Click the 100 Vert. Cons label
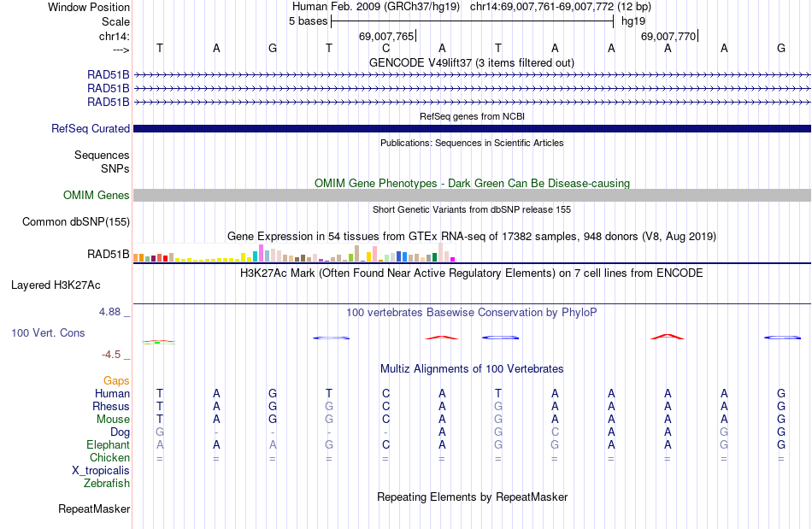Viewport: 812px width, 529px height. (48, 332)
